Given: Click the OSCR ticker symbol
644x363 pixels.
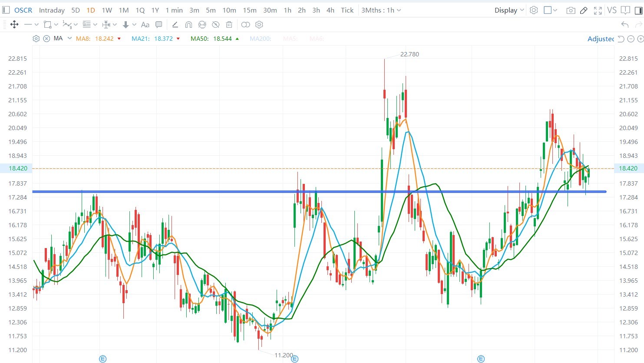Looking at the screenshot, I should (x=23, y=10).
